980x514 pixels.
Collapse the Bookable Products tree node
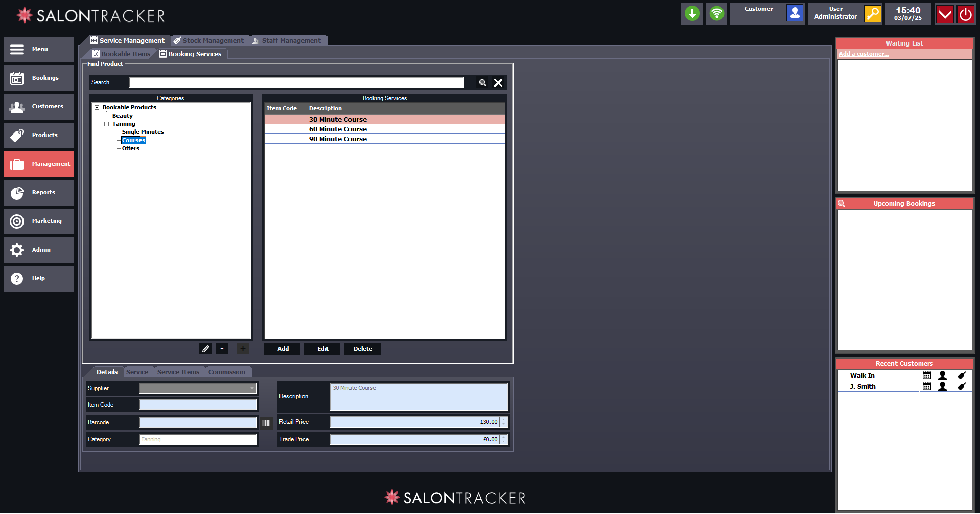click(x=97, y=108)
